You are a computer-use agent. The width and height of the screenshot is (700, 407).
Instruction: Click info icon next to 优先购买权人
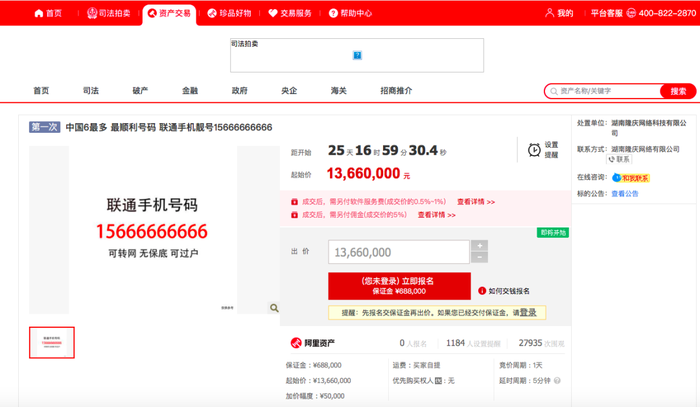click(438, 381)
